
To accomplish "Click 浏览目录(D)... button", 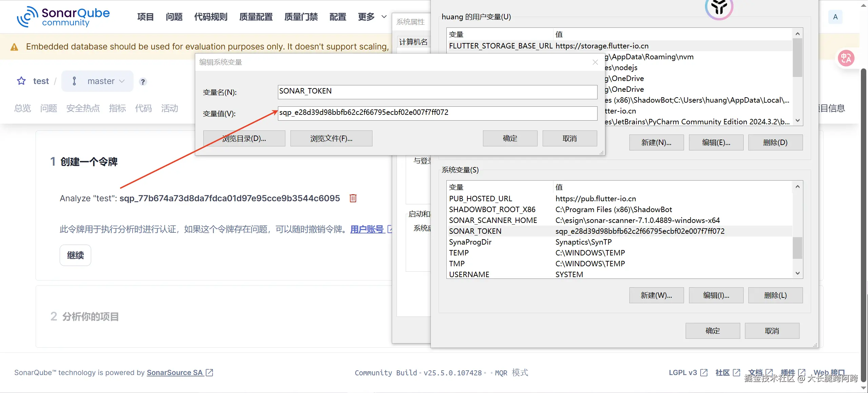I will 244,138.
